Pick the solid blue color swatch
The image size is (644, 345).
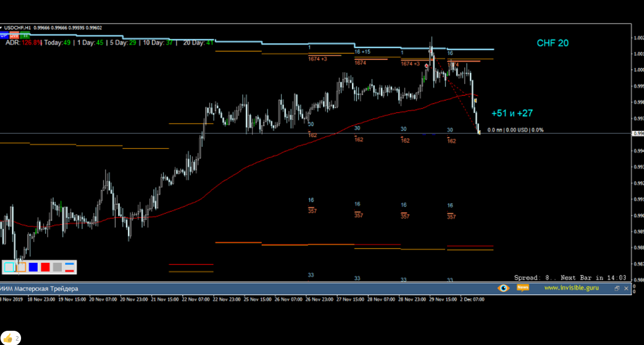33,267
